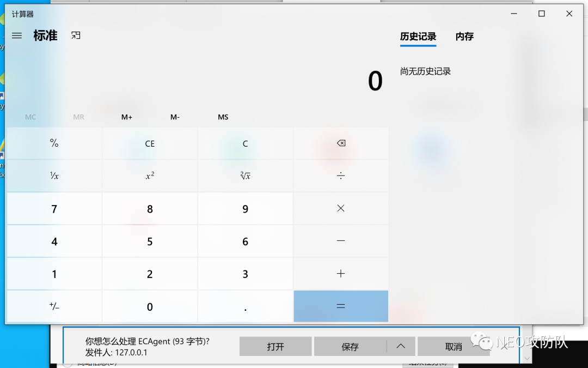Click the backspace delete key
Screen dimensions: 588x368
click(341, 143)
